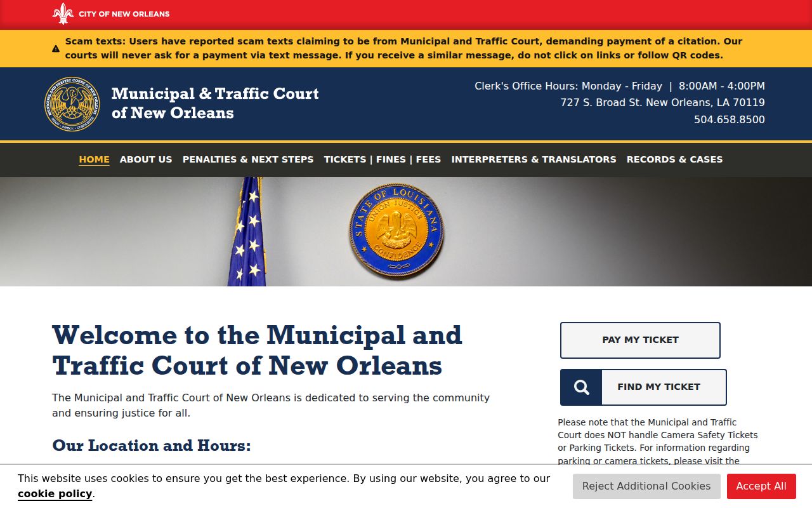Click the dedicated to serving the community paragraph
Image resolution: width=812 pixels, height=508 pixels.
271,405
